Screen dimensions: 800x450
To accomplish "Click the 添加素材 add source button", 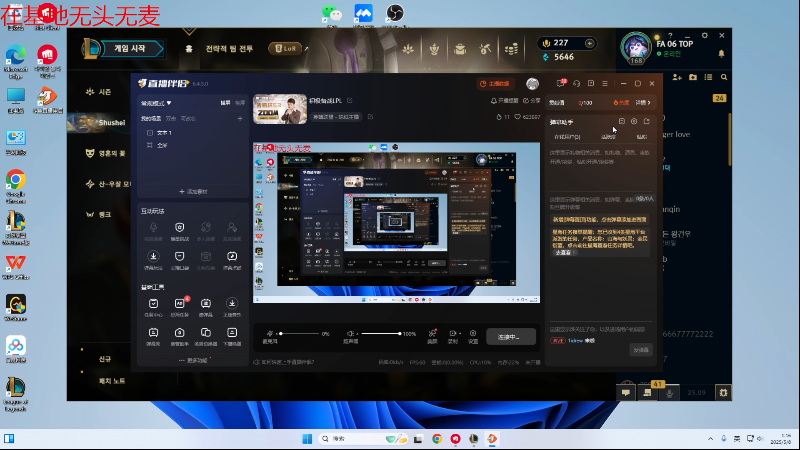I will [x=193, y=191].
